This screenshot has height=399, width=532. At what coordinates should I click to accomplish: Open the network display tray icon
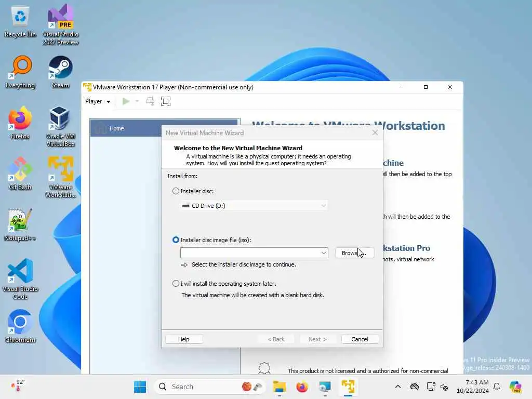[431, 387]
